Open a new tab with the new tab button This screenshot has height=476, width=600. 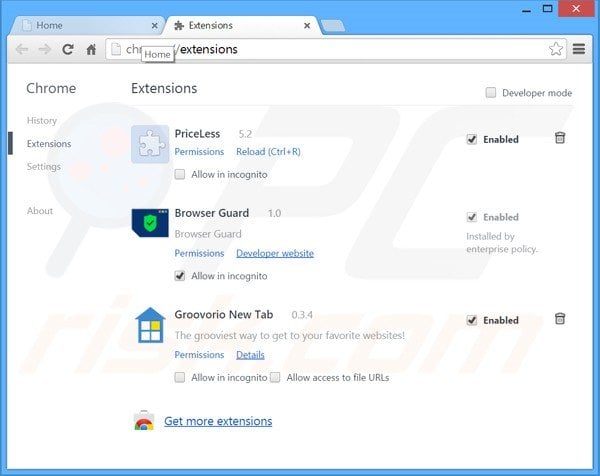coord(333,26)
